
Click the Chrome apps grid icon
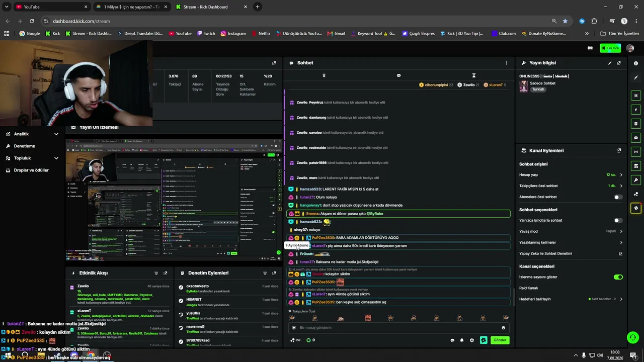pyautogui.click(x=7, y=34)
